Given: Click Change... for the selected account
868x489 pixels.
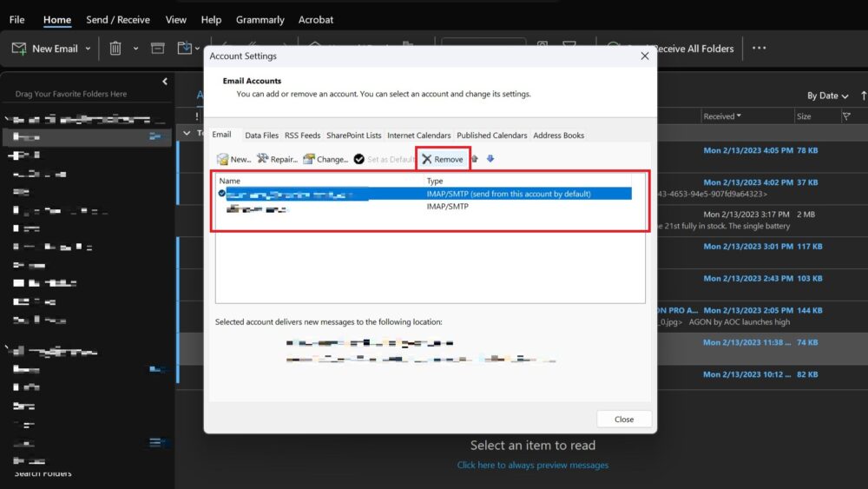Looking at the screenshot, I should (325, 160).
